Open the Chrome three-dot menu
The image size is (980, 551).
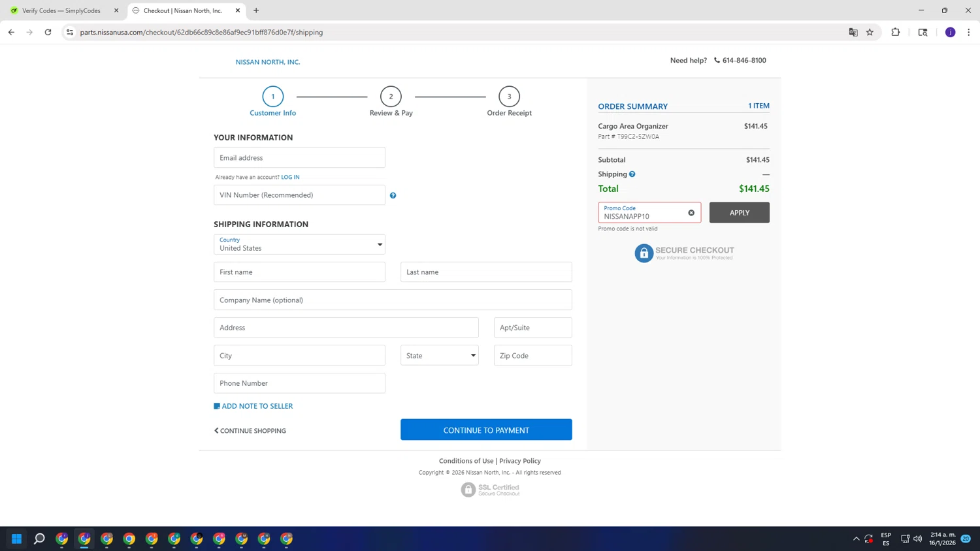(968, 32)
